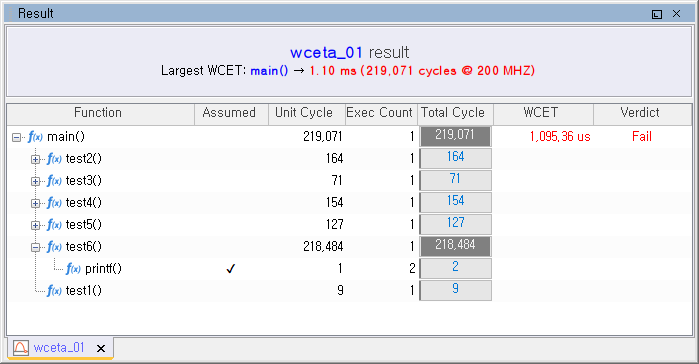The image size is (699, 364).
Task: Click the function icon beside test3()
Action: click(x=54, y=180)
